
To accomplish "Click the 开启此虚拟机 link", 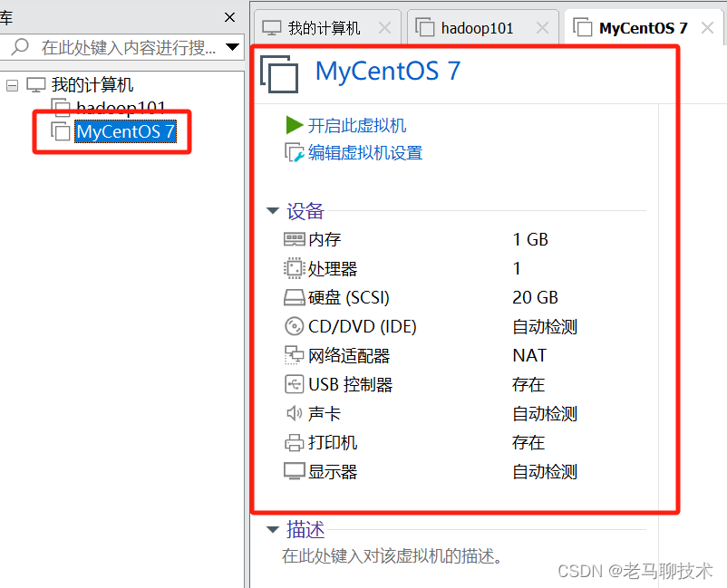I will (x=357, y=126).
